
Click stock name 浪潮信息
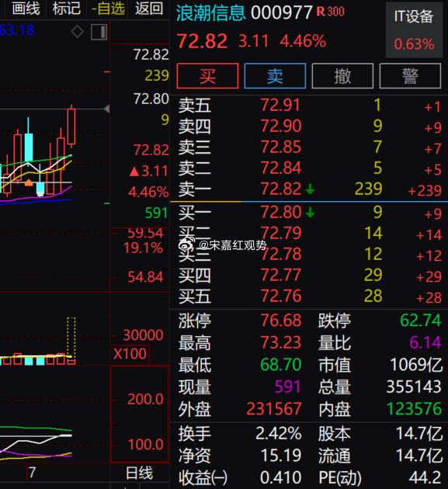(210, 13)
